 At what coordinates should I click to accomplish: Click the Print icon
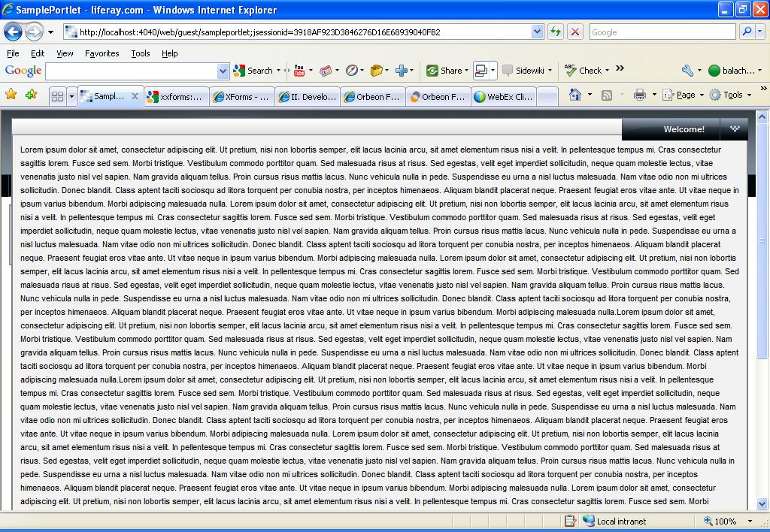tap(639, 95)
